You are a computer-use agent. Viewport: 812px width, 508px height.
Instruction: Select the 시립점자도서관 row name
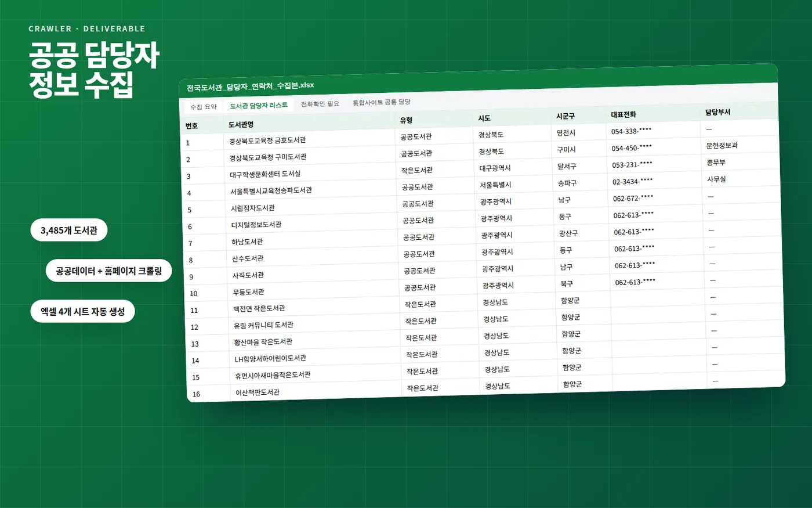pyautogui.click(x=253, y=208)
